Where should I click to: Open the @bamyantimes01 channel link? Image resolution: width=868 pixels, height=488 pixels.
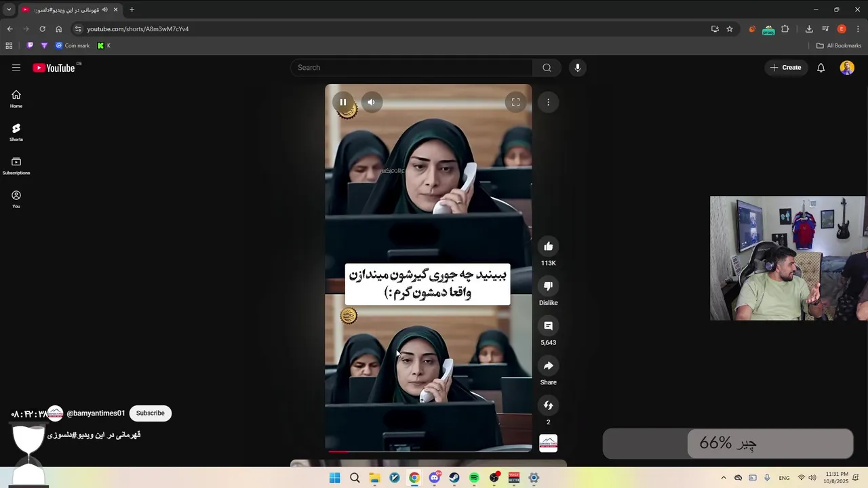[x=96, y=413]
